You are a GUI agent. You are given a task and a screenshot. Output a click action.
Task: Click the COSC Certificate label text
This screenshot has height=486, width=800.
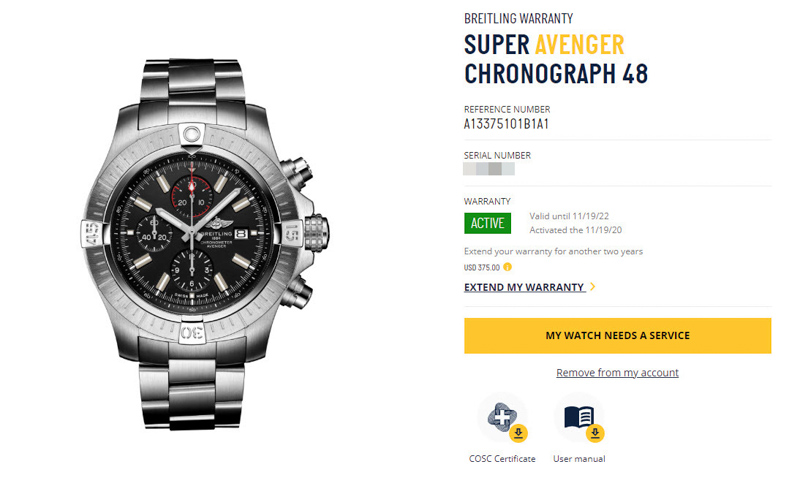[502, 458]
